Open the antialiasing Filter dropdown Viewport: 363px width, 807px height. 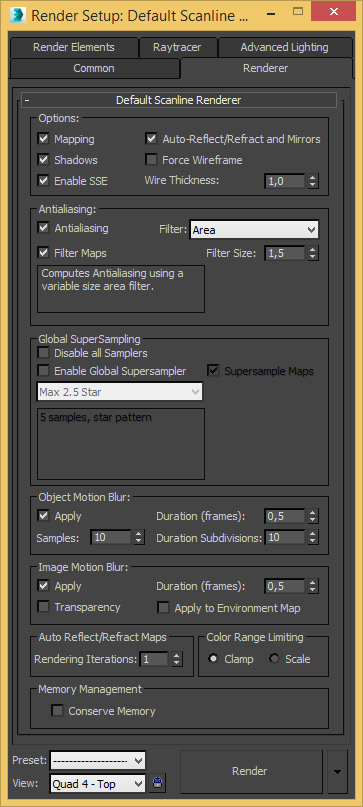(x=254, y=230)
